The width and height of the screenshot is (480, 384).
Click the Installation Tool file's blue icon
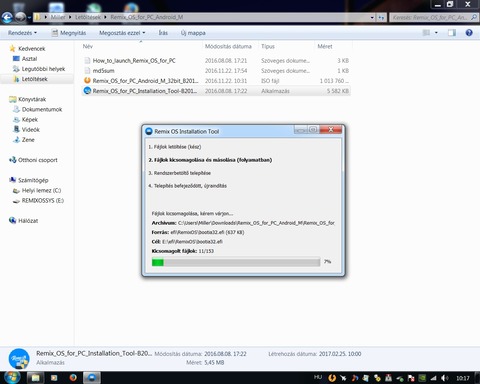pos(87,91)
